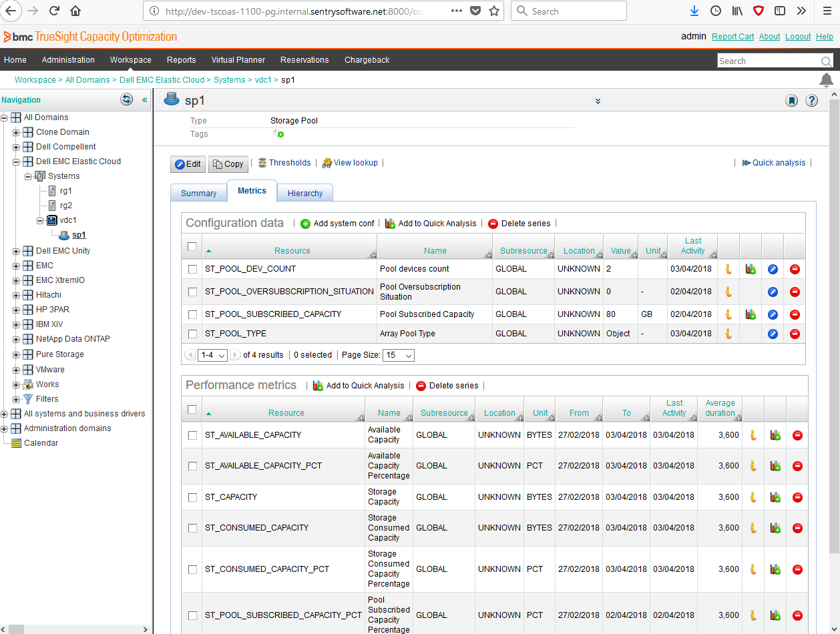Screen dimensions: 840x634
Task: Delete the ST_POOL_OVERSUBSCRIPTION_SITUATION series
Action: 795,292
